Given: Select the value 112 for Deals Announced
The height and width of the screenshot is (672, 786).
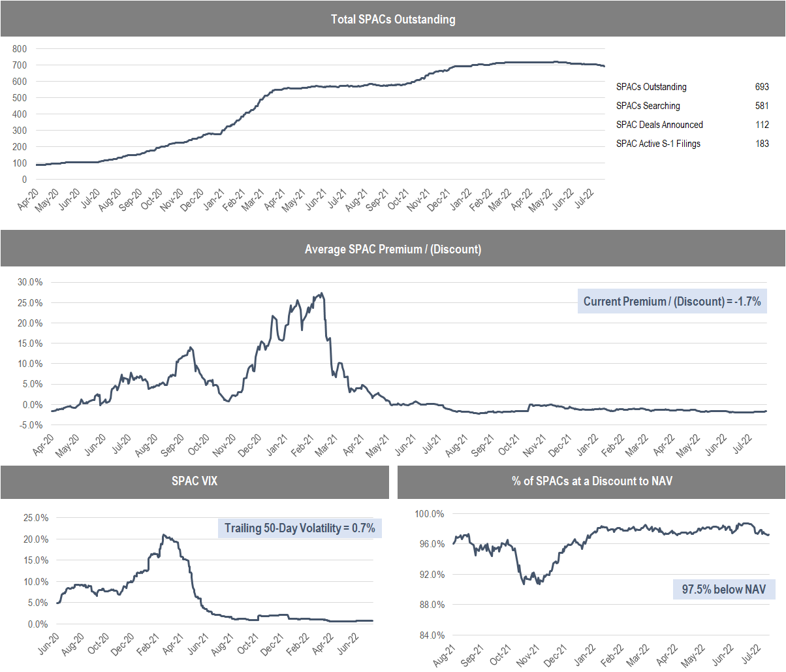Looking at the screenshot, I should pyautogui.click(x=761, y=125).
